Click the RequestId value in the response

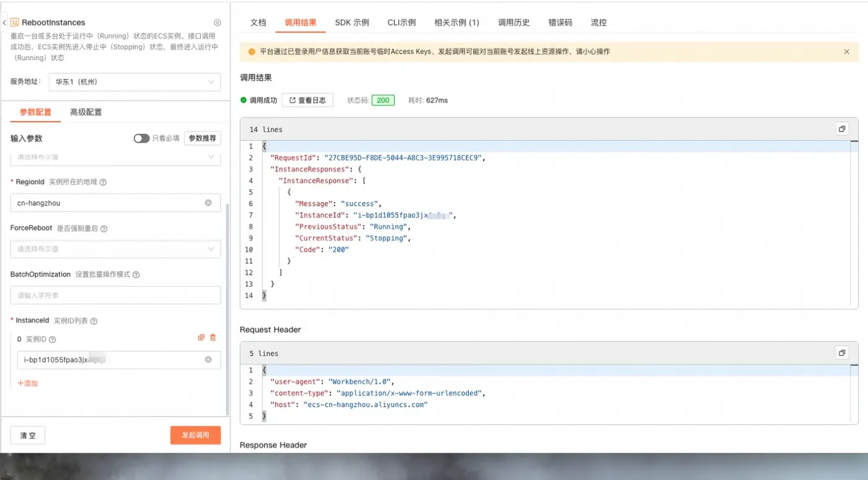pos(402,158)
